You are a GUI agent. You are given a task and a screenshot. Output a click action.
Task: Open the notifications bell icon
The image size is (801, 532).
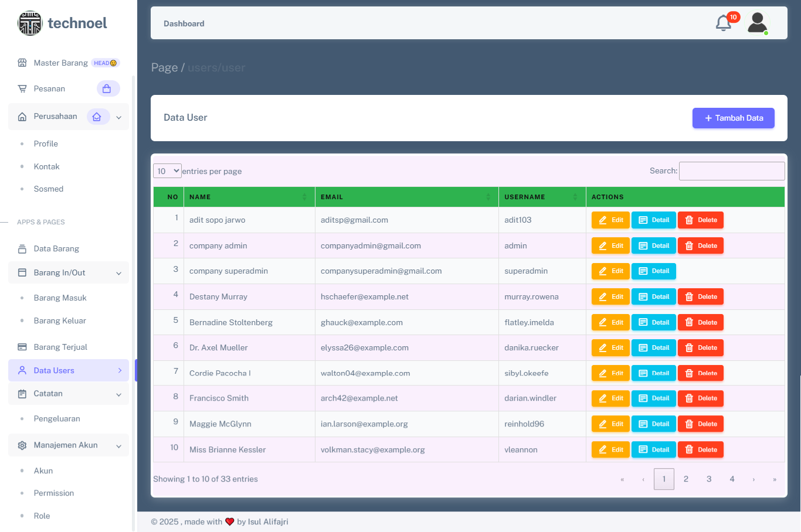pos(724,23)
